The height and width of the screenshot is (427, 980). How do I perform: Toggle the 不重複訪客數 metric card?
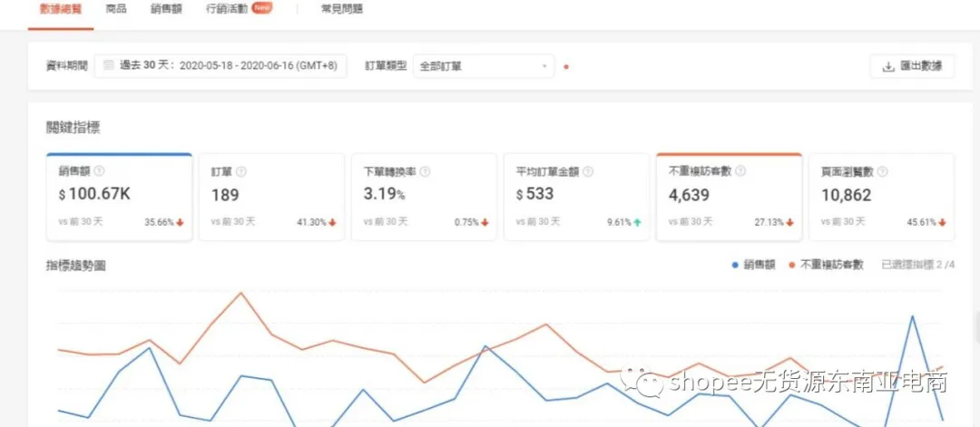729,197
